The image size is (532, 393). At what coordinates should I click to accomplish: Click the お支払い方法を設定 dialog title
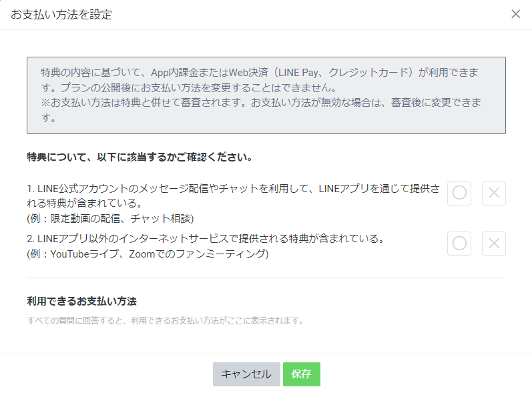(61, 15)
